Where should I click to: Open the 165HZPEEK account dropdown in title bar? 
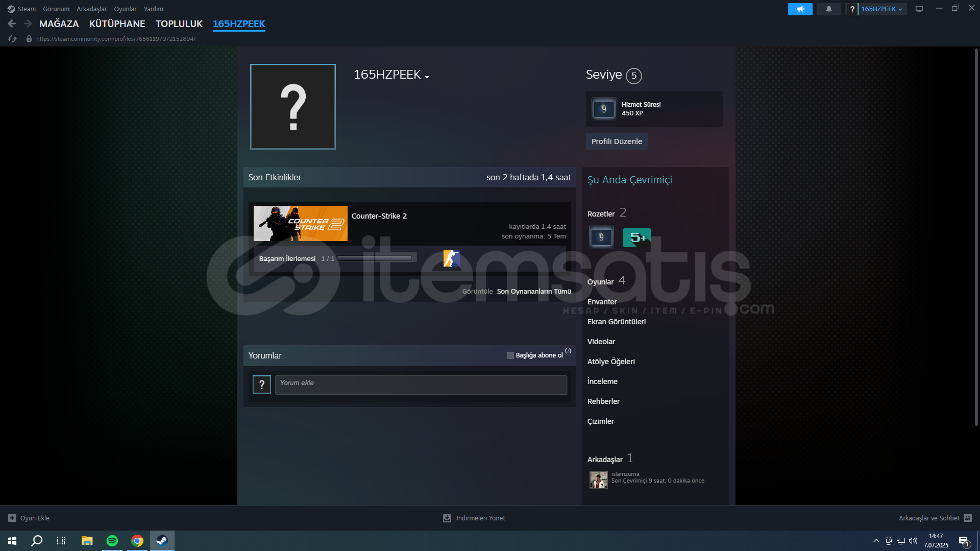pyautogui.click(x=882, y=9)
